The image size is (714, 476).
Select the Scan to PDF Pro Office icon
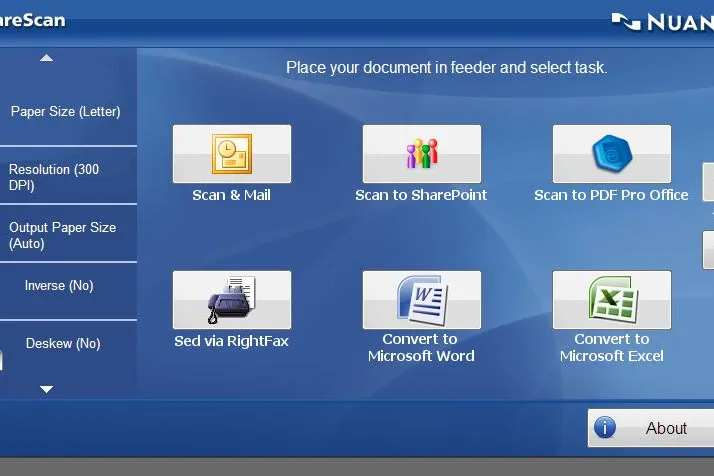tap(612, 154)
